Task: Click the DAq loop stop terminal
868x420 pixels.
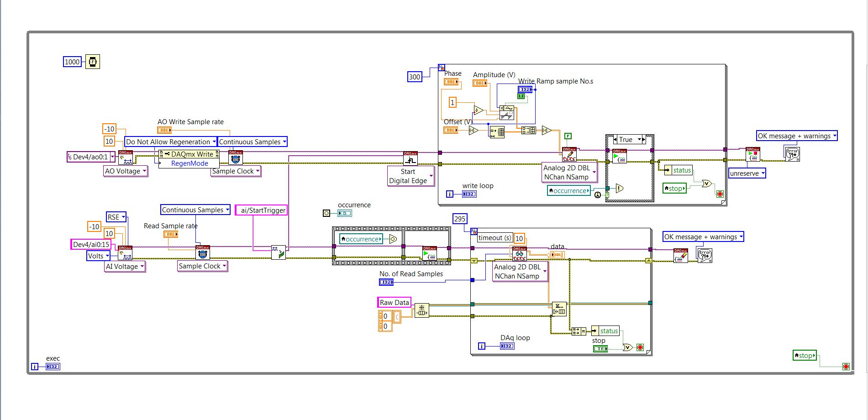Action: [640, 348]
